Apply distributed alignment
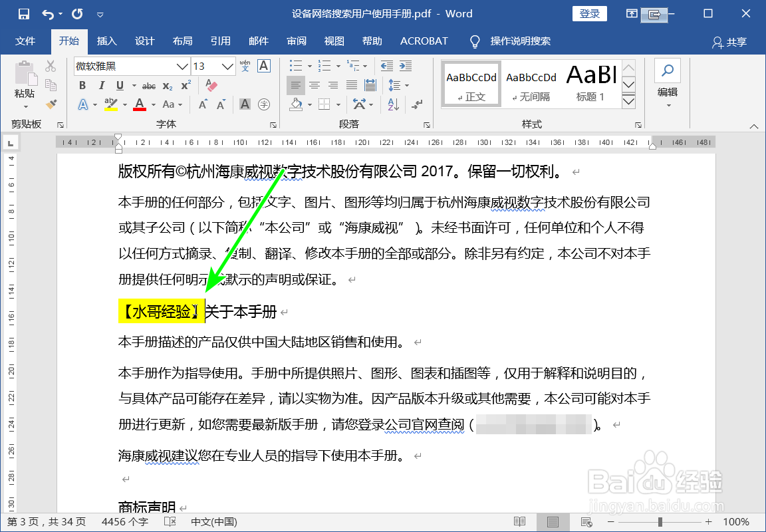766x532 pixels. (x=370, y=86)
